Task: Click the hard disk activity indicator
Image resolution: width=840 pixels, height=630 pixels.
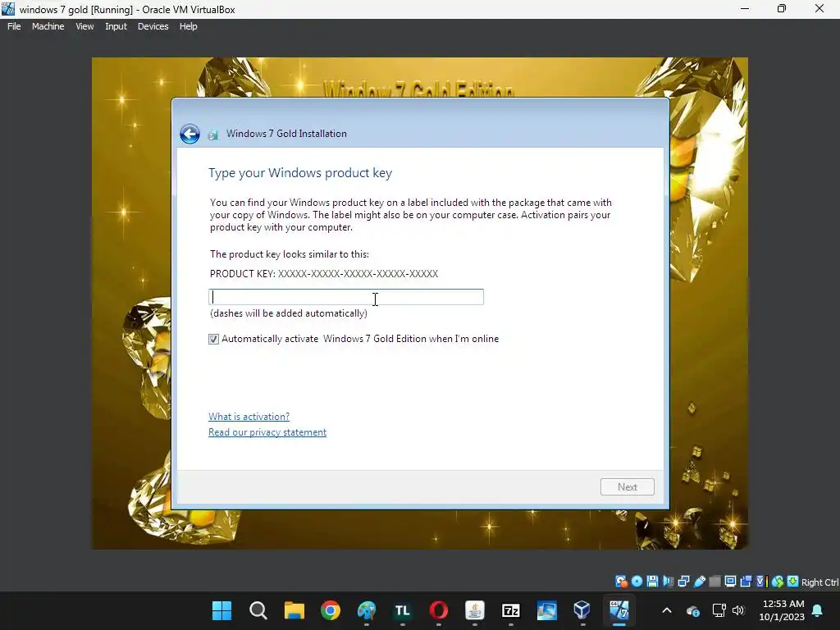Action: coord(621,582)
